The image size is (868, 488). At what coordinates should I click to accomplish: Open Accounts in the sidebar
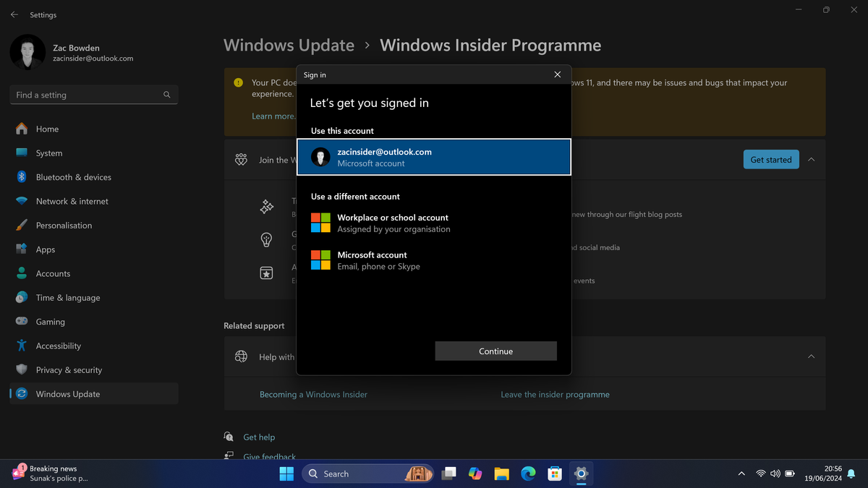tap(94, 273)
